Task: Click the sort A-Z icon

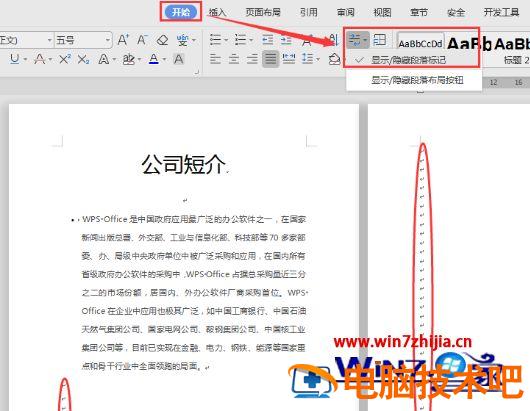Action: 333,40
